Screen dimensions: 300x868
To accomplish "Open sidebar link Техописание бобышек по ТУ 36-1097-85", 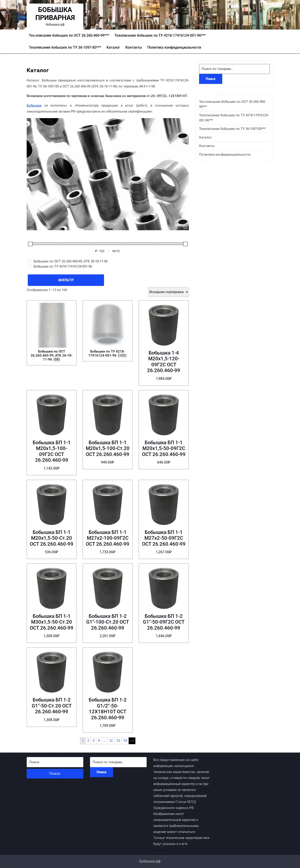I will pyautogui.click(x=232, y=129).
